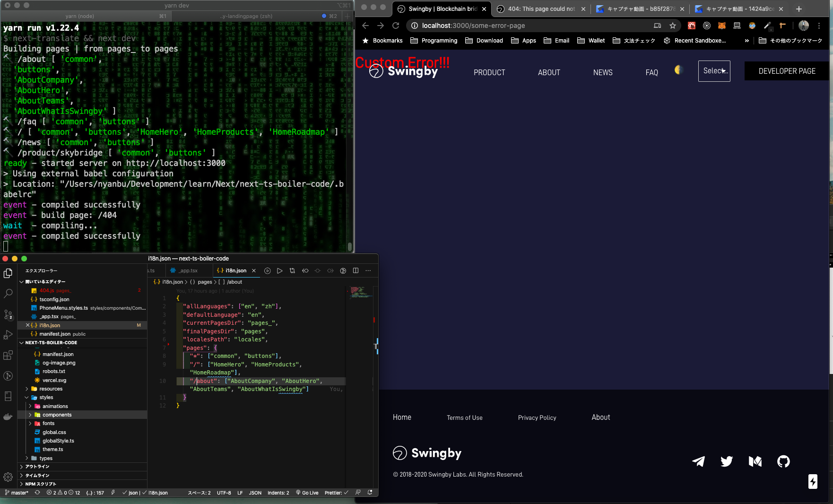Image resolution: width=833 pixels, height=504 pixels.
Task: Open the Source Control activity bar icon
Action: (8, 314)
